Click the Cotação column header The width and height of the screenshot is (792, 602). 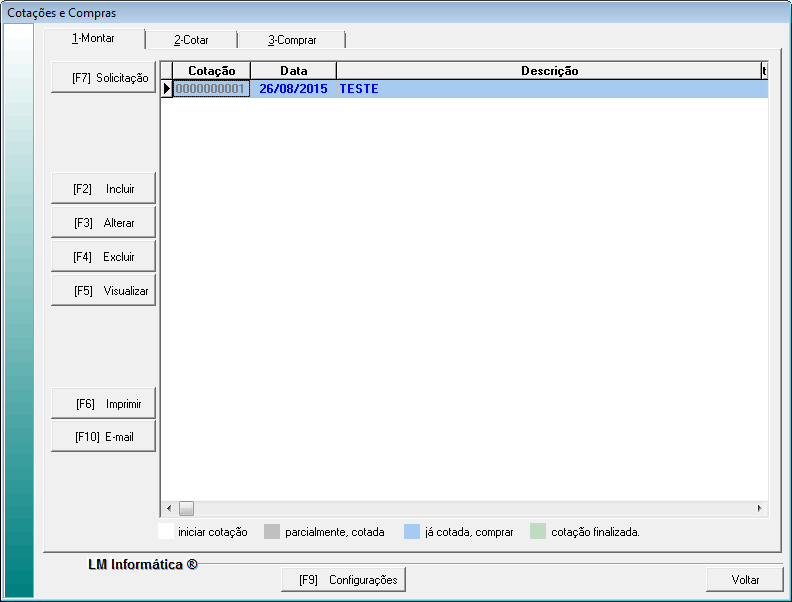211,71
